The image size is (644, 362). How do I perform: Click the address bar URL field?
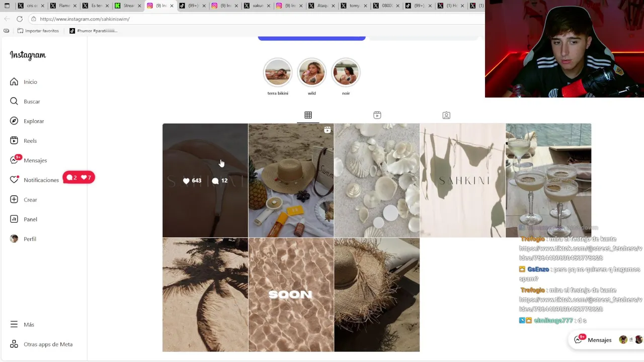click(257, 19)
